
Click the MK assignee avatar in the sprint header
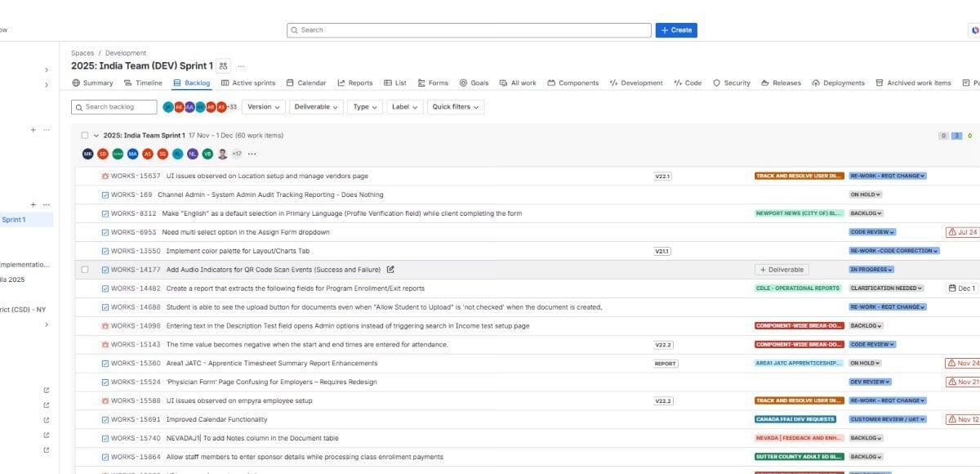coord(88,154)
